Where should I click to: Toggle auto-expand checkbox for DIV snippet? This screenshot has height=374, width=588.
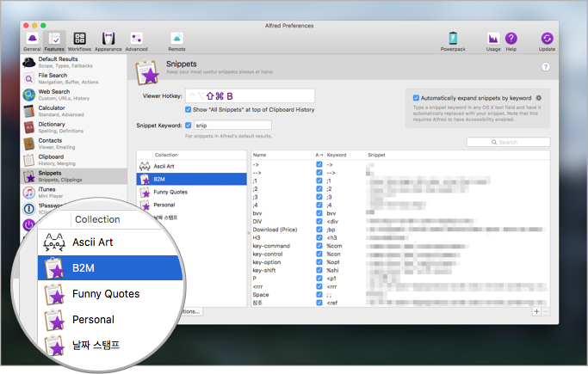pos(319,221)
